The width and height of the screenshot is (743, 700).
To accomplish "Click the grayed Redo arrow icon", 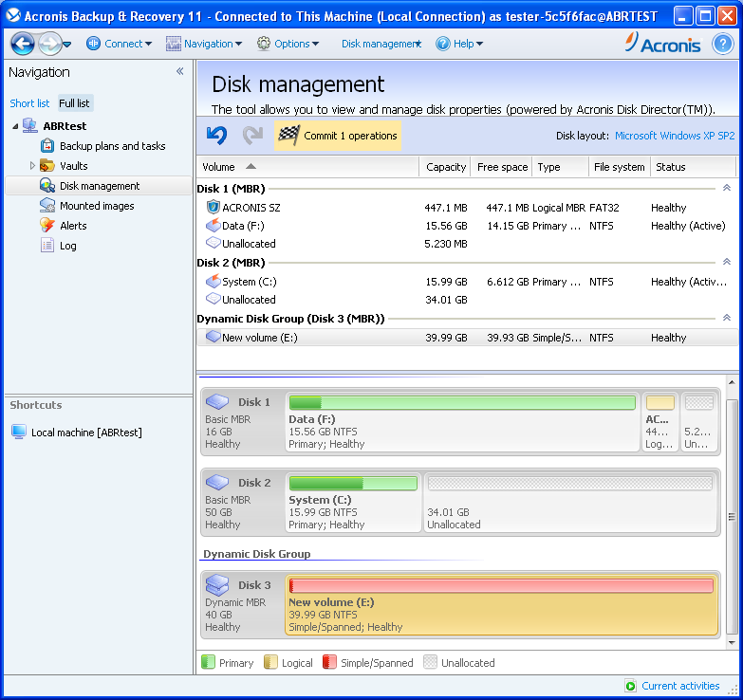I will (252, 136).
